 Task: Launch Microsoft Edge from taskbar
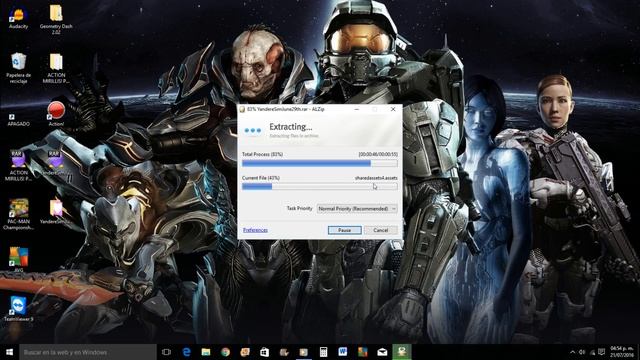coord(187,352)
